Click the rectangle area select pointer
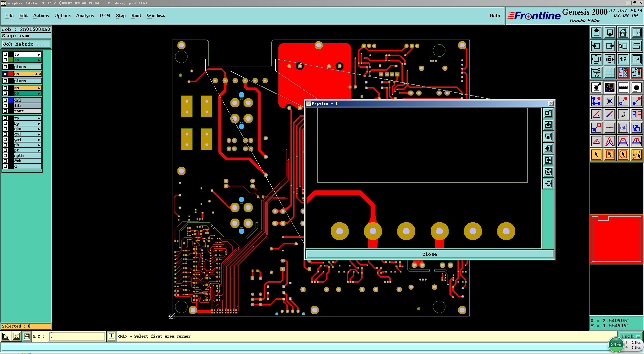The width and height of the screenshot is (644, 354). pyautogui.click(x=610, y=155)
